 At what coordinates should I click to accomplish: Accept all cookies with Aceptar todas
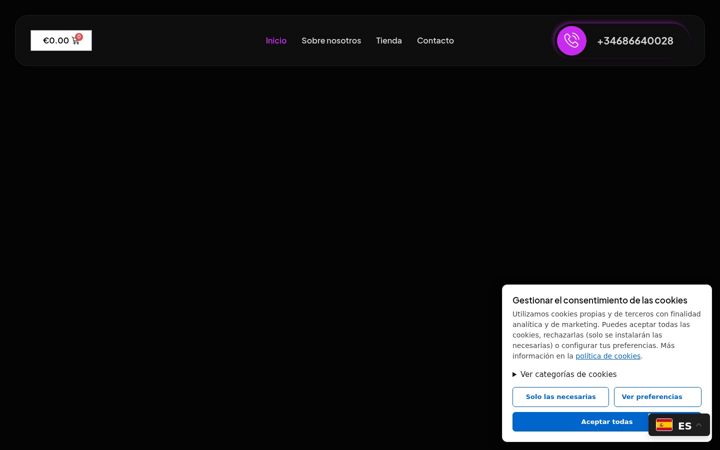607,422
